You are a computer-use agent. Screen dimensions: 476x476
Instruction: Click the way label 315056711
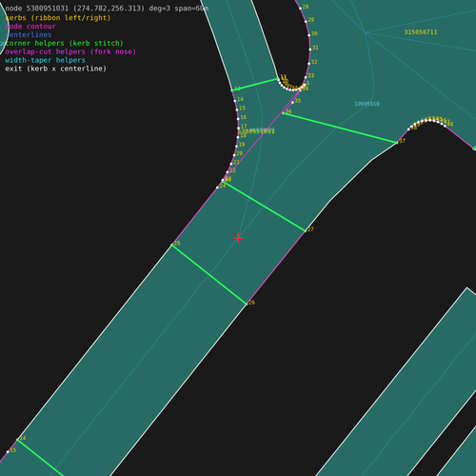pos(421,32)
